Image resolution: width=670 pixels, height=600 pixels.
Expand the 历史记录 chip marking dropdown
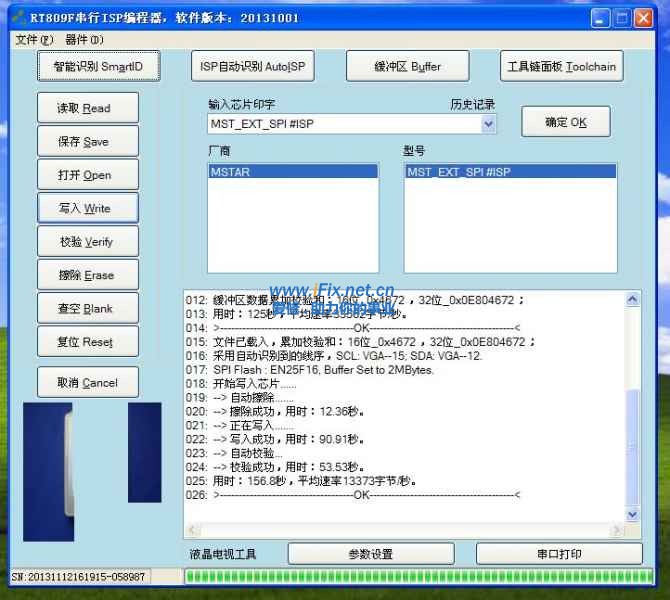point(488,124)
